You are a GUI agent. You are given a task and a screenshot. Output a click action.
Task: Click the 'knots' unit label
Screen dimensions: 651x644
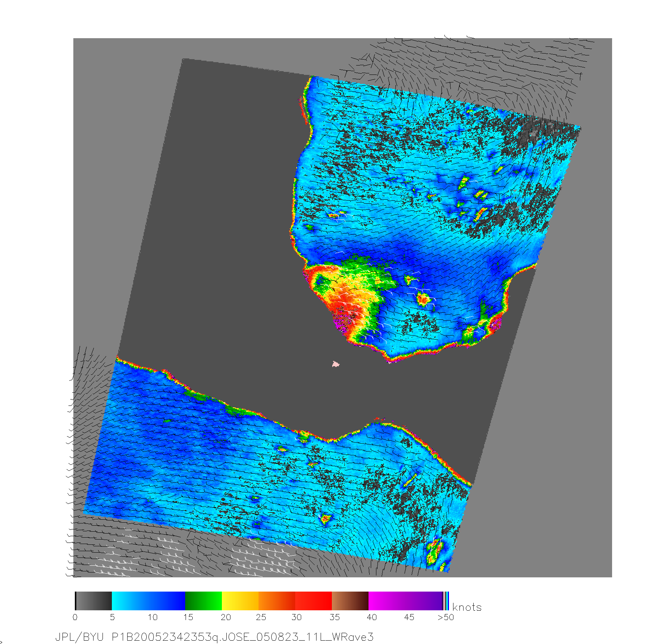pos(467,607)
